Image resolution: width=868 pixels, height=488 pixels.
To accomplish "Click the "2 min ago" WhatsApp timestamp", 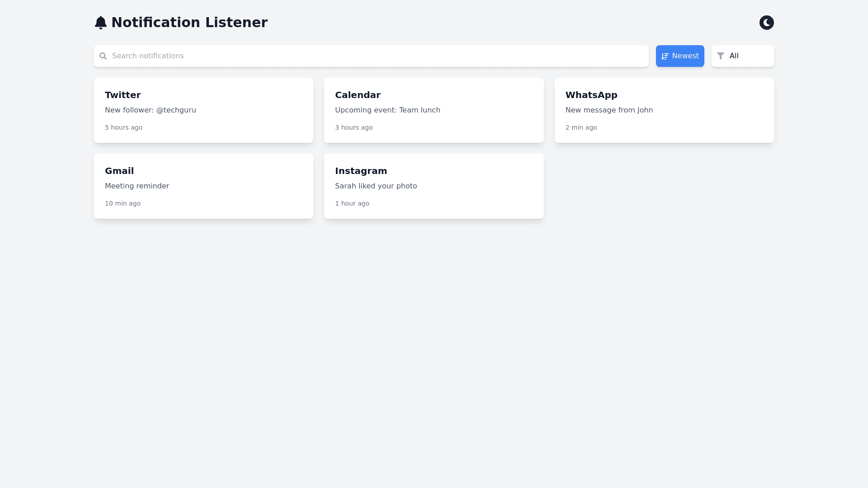I will click(581, 128).
